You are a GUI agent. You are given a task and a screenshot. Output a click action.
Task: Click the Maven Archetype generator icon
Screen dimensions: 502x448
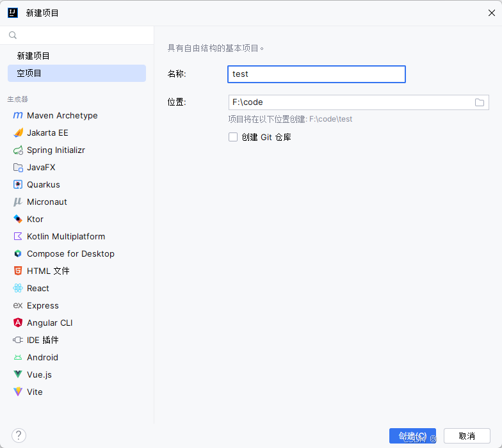pyautogui.click(x=18, y=115)
